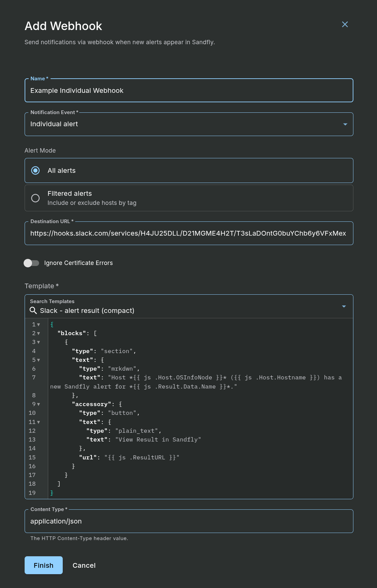This screenshot has width=377, height=588.
Task: Click the Slack template search text
Action: pyautogui.click(x=87, y=311)
